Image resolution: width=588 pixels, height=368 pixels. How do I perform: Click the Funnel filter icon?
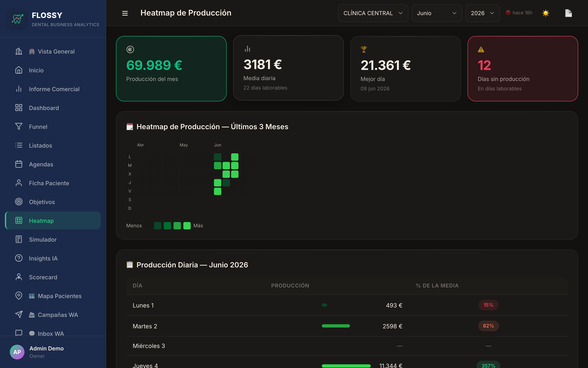click(x=19, y=126)
